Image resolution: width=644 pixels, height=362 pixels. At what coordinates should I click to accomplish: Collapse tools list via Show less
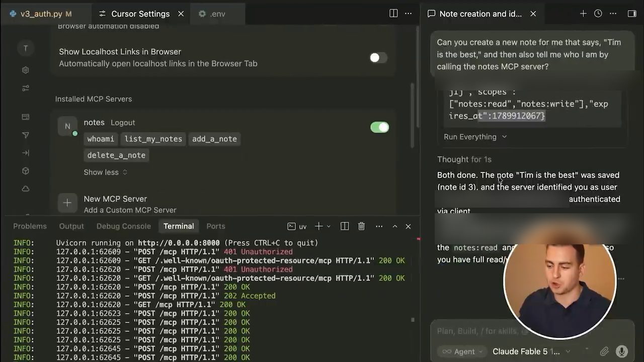pos(105,172)
